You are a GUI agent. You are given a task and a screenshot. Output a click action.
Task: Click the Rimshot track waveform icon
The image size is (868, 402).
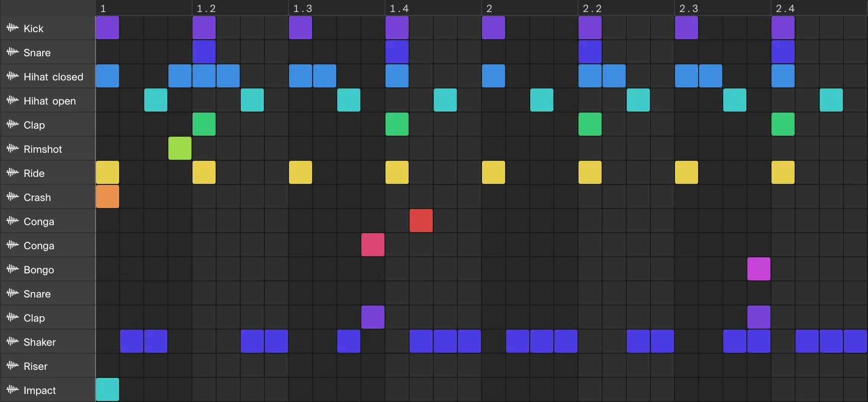coord(12,149)
